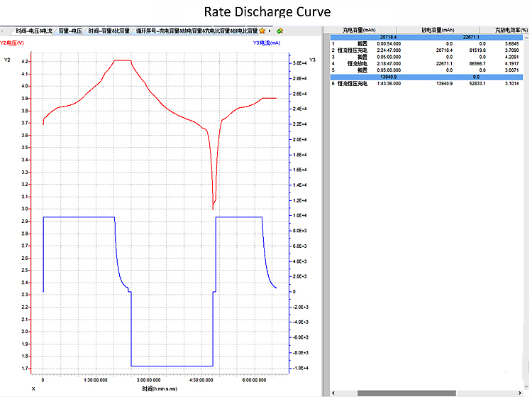
Task: Click the tab scroll left arrow
Action: click(x=3, y=31)
